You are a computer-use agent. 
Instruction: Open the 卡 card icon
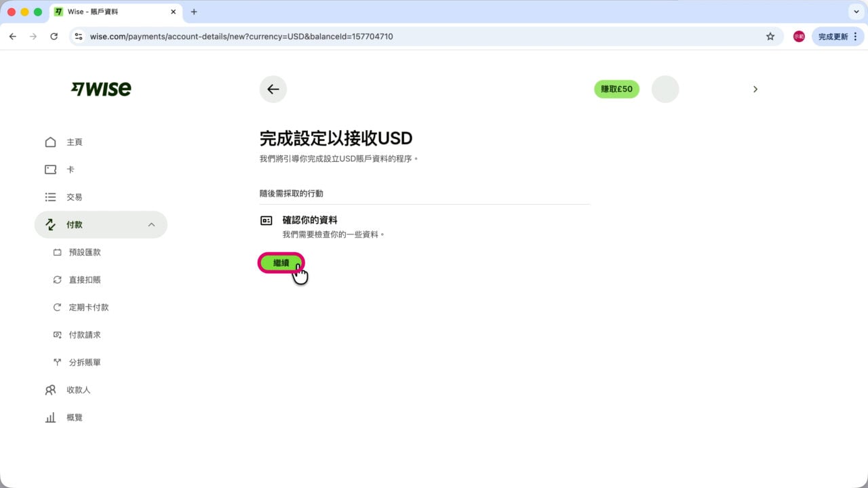coord(50,169)
